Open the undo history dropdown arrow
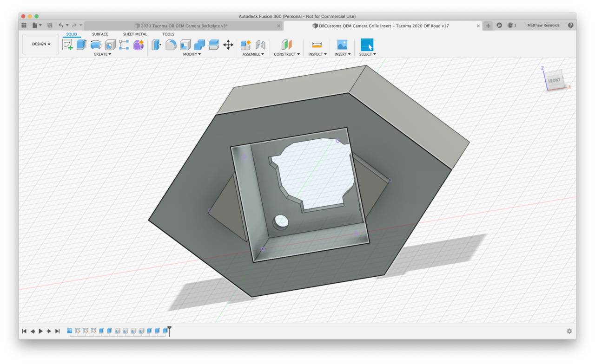This screenshot has height=364, width=595. [67, 26]
